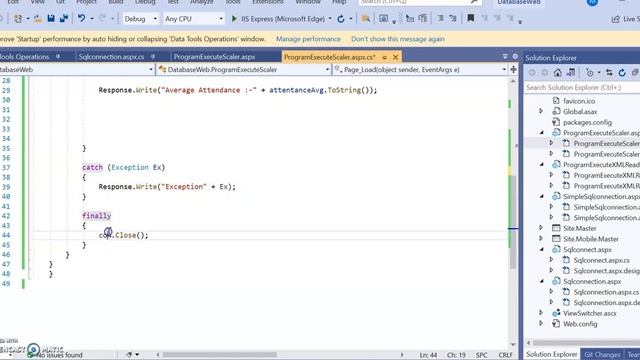Open the IIS Express target dropdown arrow

click(x=330, y=19)
